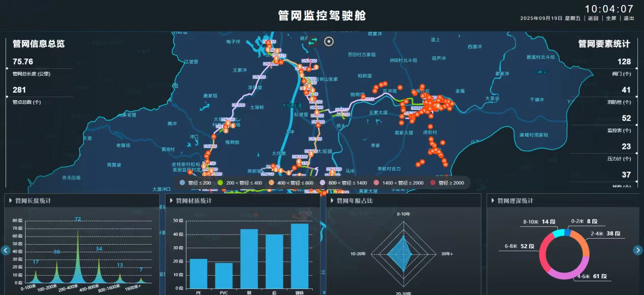Click the right carousel arrow button
644x295 pixels.
[638, 250]
